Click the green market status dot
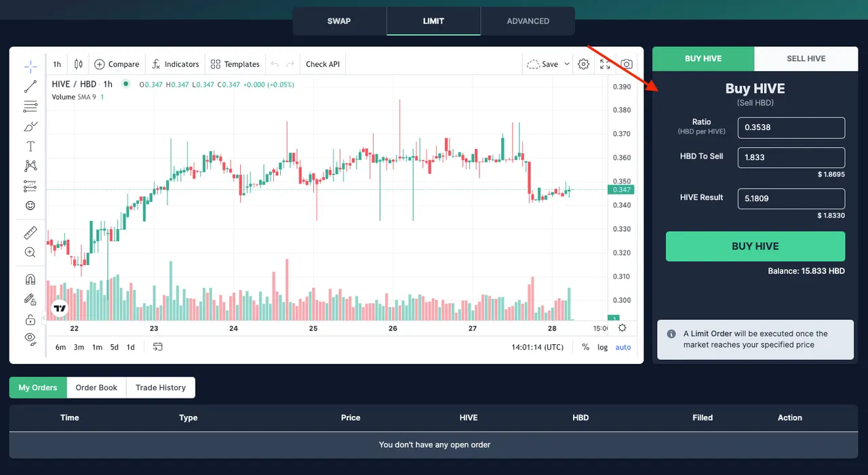This screenshot has width=868, height=475. 125,84
